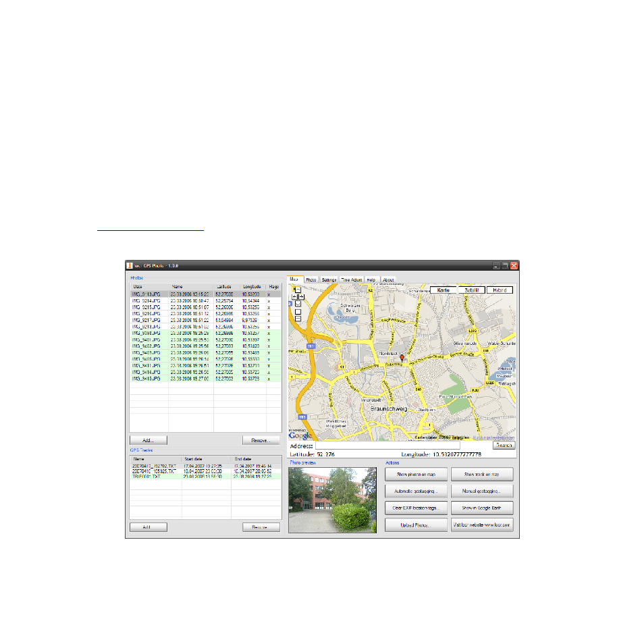This screenshot has height=644, width=644.
Task: Sort GPS tracks by Name column header
Action: (x=156, y=459)
